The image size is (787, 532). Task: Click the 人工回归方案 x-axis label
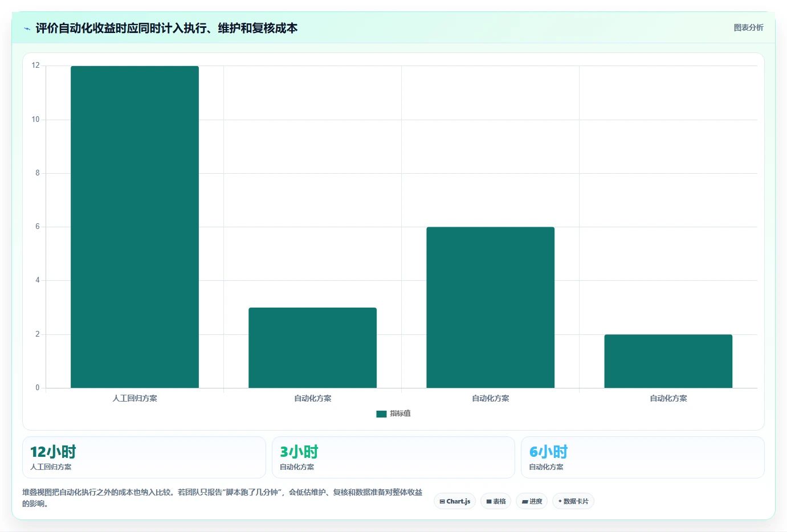tap(134, 398)
